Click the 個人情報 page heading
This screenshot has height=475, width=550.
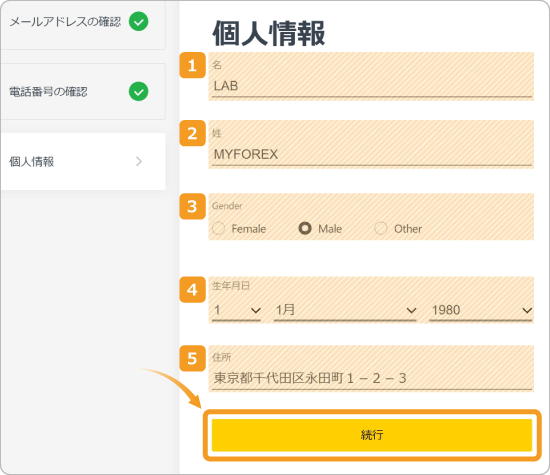pos(269,33)
